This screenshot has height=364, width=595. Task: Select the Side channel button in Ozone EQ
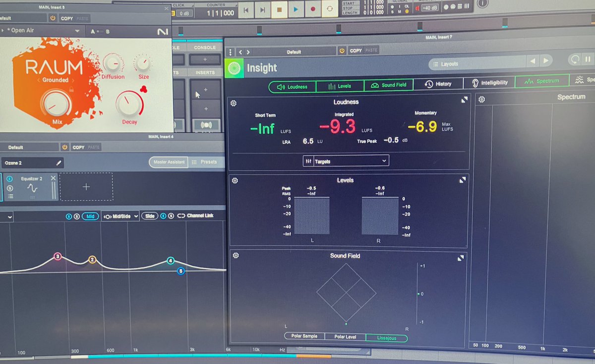[x=150, y=216]
